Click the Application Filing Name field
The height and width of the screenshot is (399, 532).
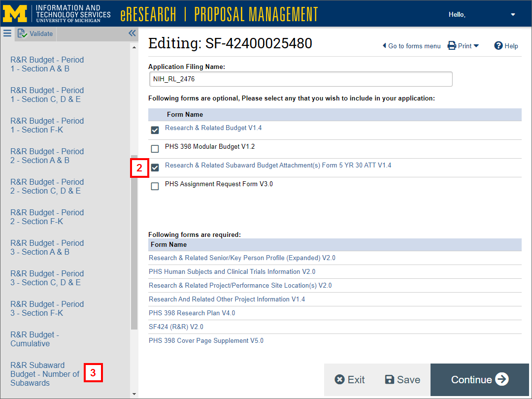click(x=300, y=79)
